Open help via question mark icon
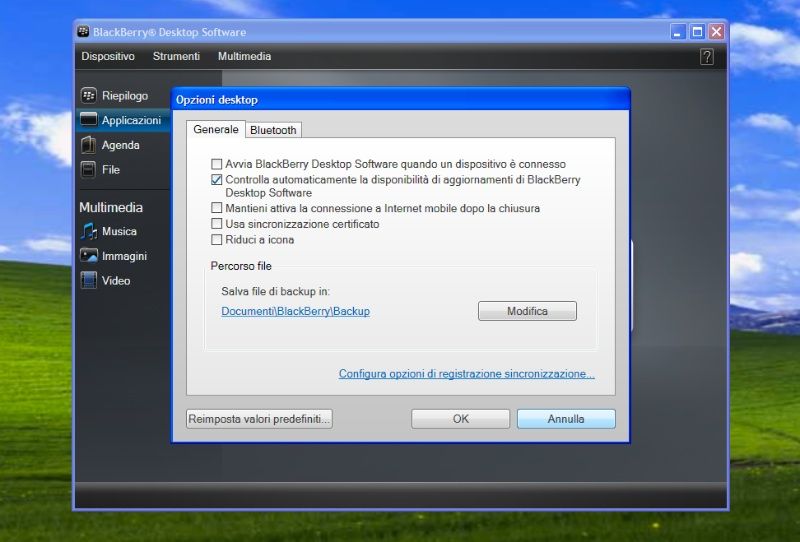This screenshot has width=800, height=542. click(x=707, y=57)
